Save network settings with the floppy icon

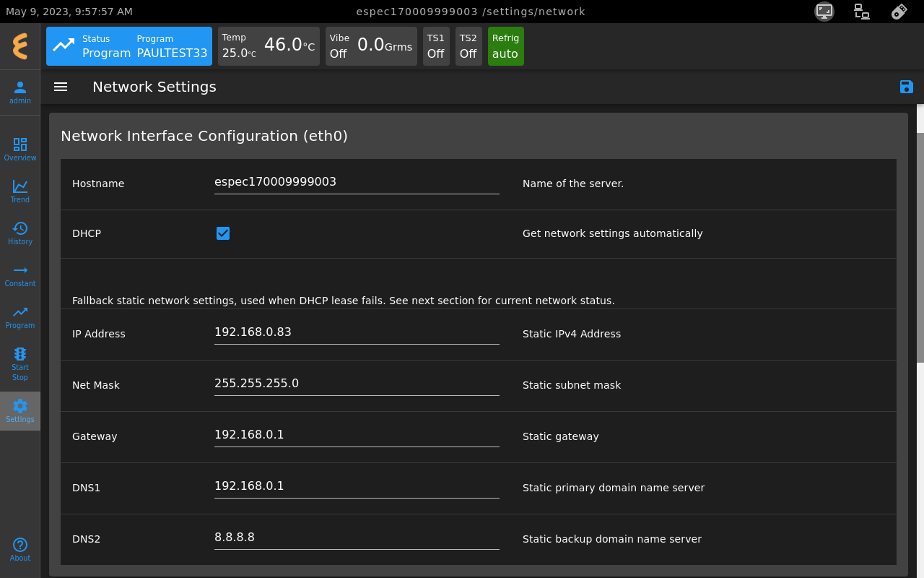click(907, 87)
